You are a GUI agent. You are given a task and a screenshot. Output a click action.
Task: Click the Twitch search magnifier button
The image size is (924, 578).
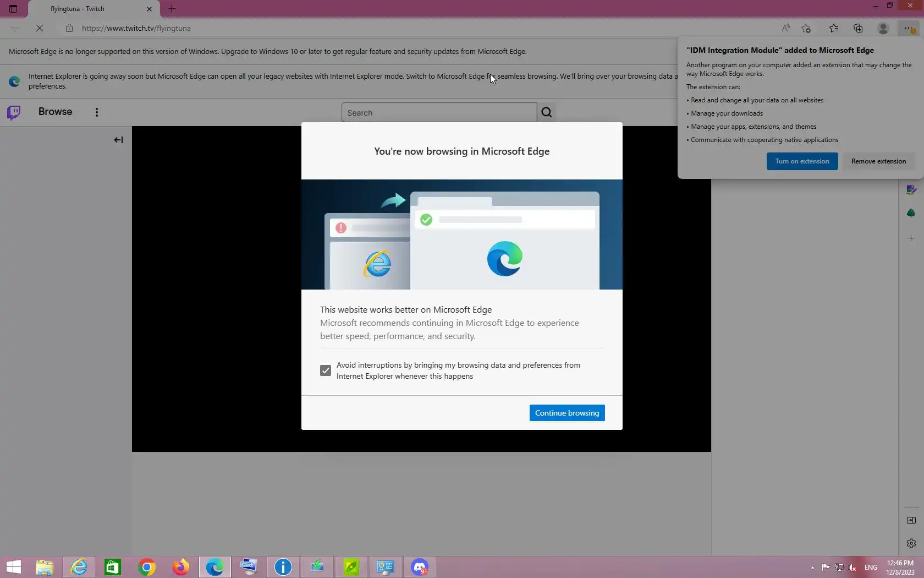click(546, 112)
